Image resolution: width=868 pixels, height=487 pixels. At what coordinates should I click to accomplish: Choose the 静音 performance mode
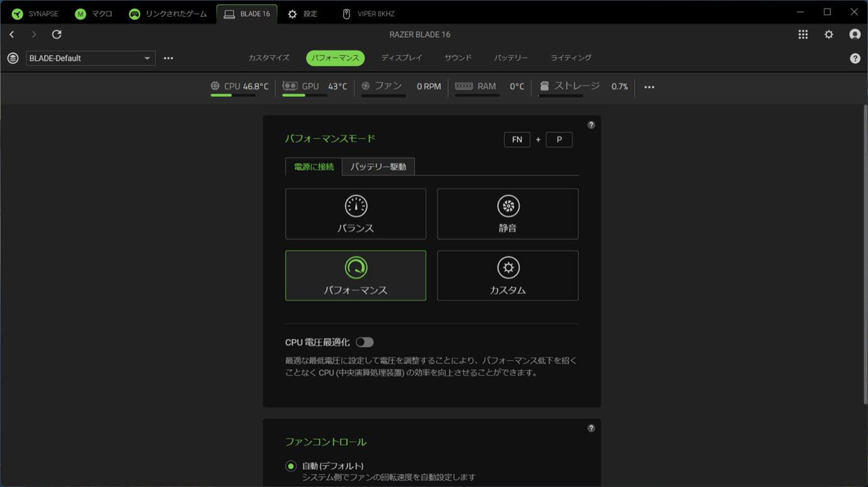(508, 214)
